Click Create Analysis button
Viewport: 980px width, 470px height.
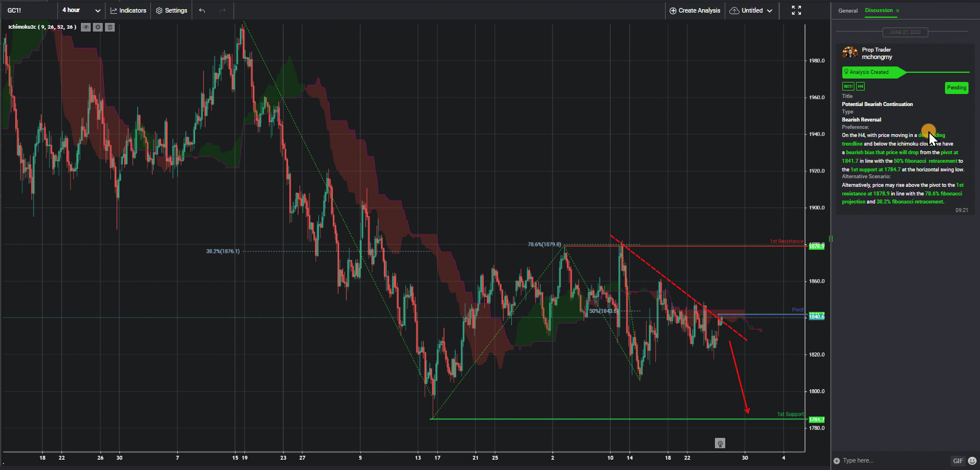[x=695, y=10]
